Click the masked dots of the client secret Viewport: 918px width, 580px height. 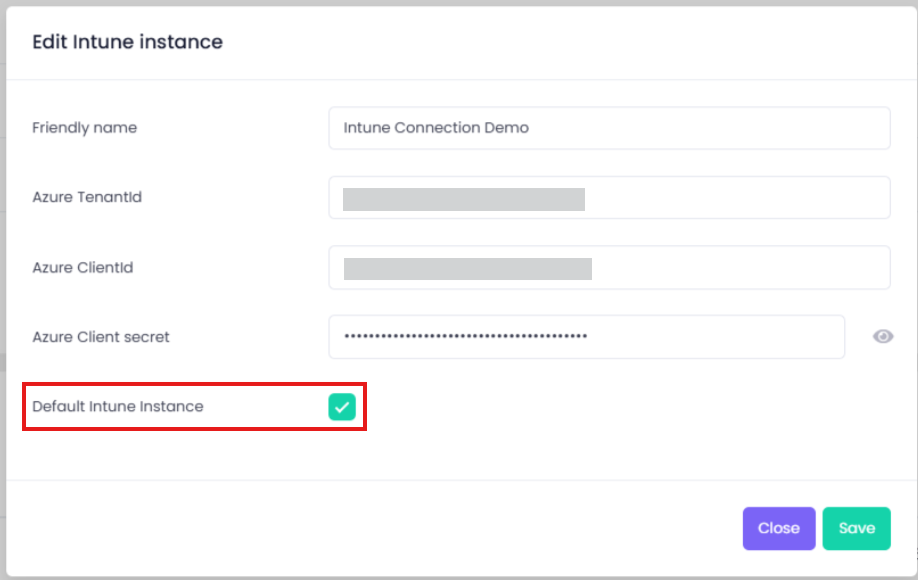[x=465, y=337]
